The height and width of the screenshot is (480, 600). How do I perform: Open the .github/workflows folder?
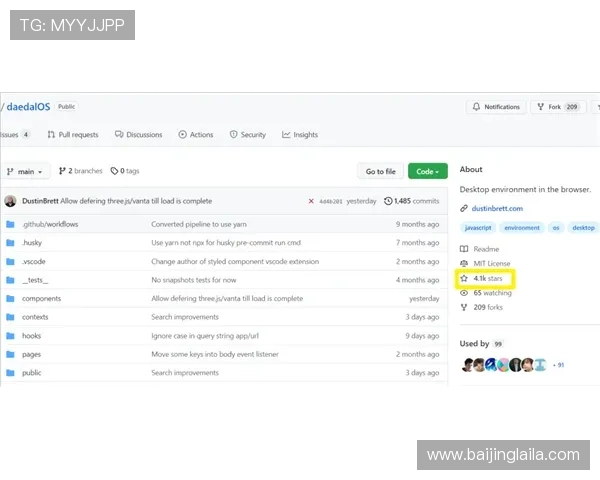point(50,224)
